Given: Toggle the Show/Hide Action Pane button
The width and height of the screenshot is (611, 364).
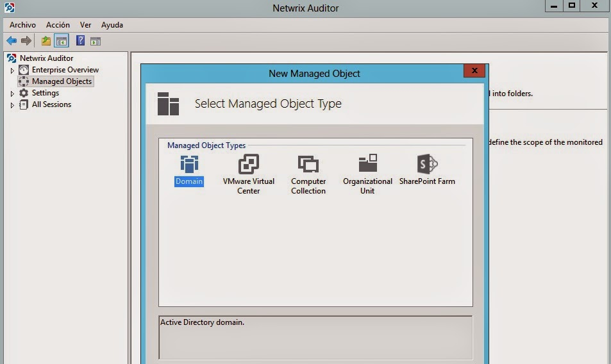Looking at the screenshot, I should (96, 41).
